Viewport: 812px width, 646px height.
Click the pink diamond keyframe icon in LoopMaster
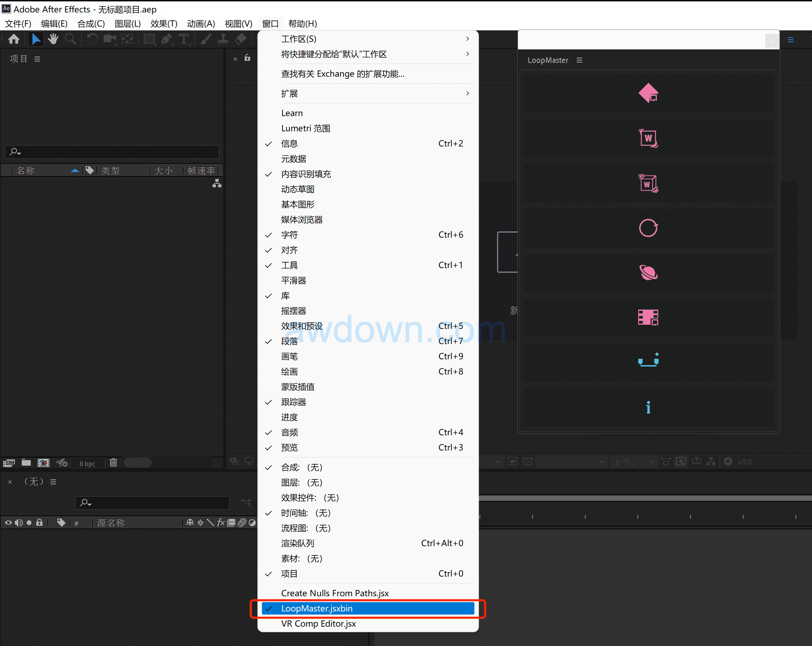click(x=648, y=93)
